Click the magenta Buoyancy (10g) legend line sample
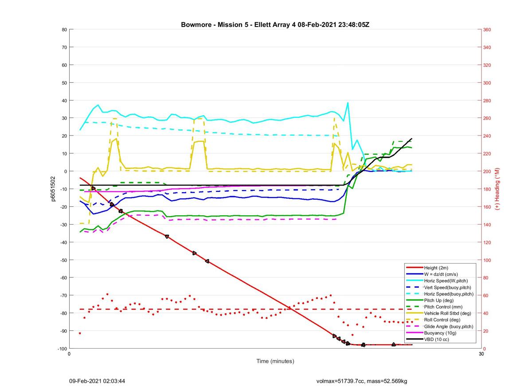The height and width of the screenshot is (392, 532). point(414,333)
